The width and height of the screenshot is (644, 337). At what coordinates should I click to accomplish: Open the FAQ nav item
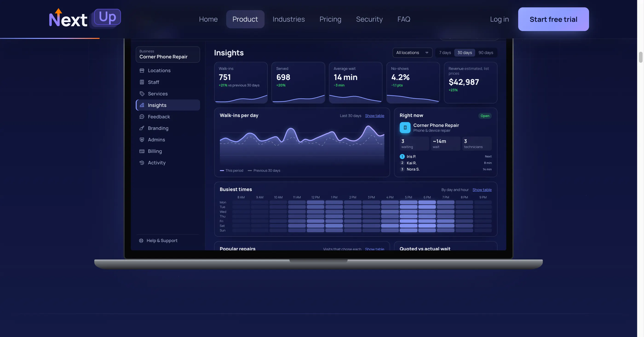click(404, 19)
